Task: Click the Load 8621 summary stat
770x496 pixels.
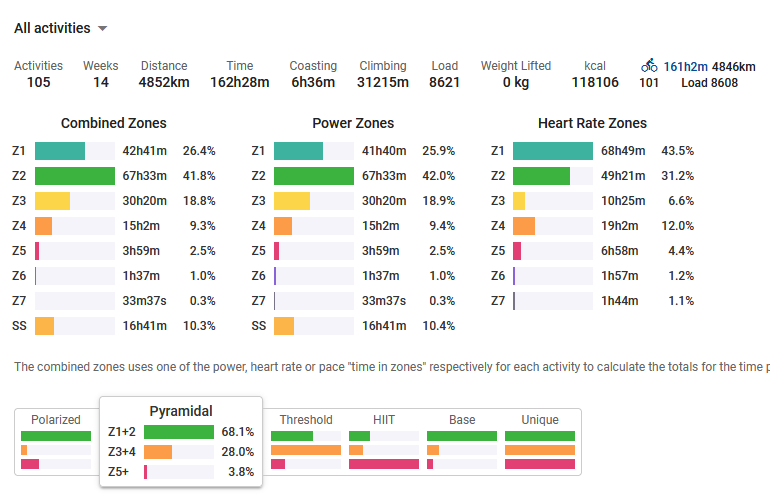Action: click(444, 82)
